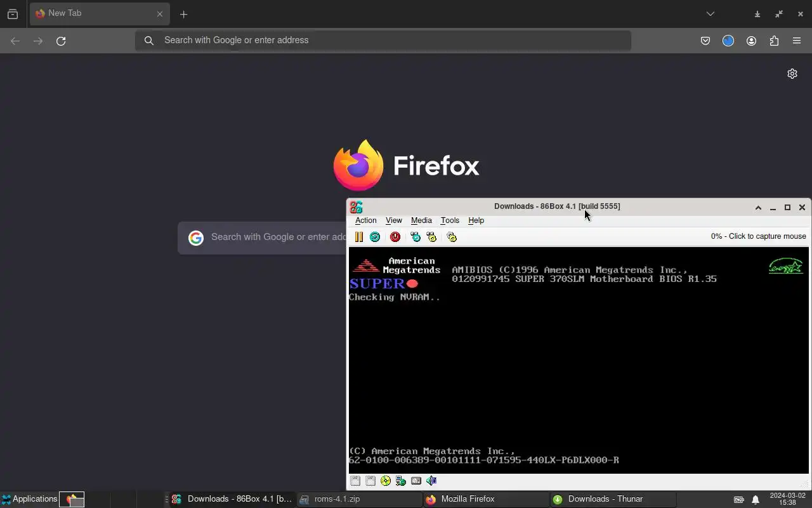Send Ctrl+Alt+Esc from 86Box toolbar
This screenshot has width=812, height=508.
tap(431, 237)
